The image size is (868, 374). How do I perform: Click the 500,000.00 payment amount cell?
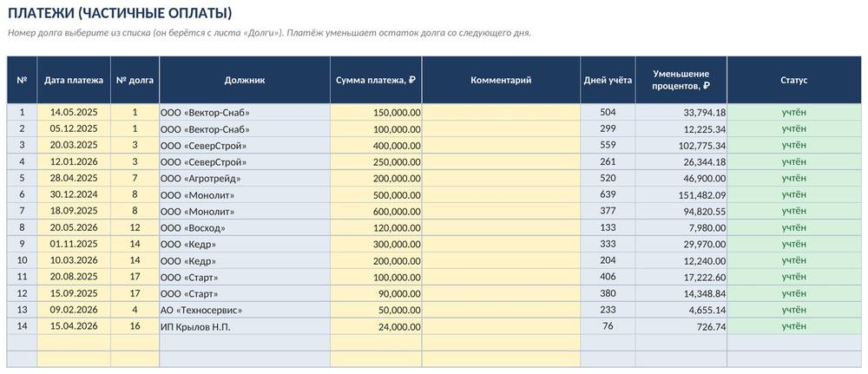(376, 194)
